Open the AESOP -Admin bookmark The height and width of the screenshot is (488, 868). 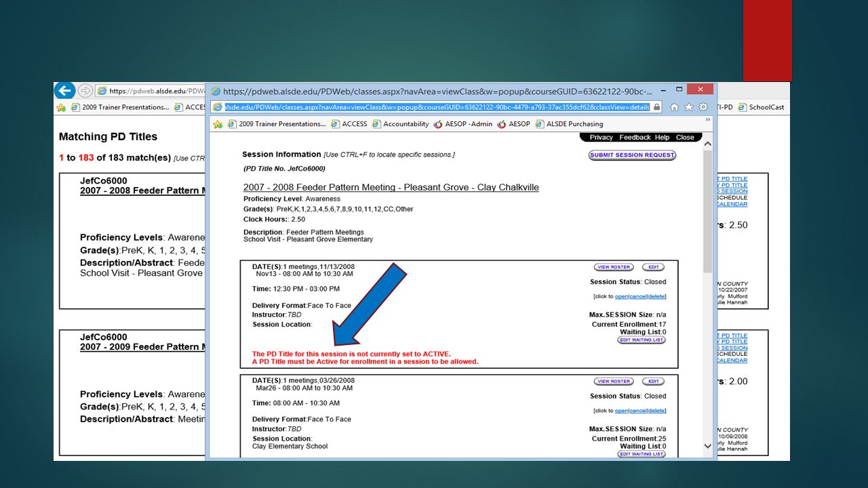(463, 124)
